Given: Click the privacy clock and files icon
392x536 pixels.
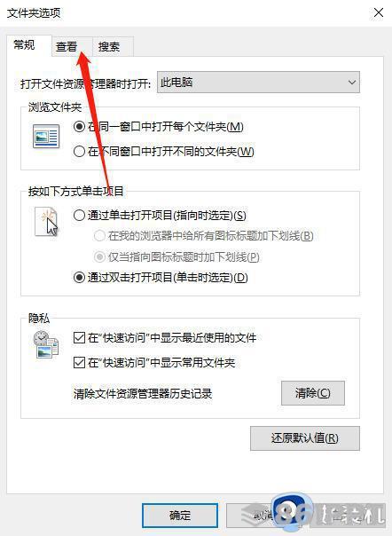Looking at the screenshot, I should [46, 344].
